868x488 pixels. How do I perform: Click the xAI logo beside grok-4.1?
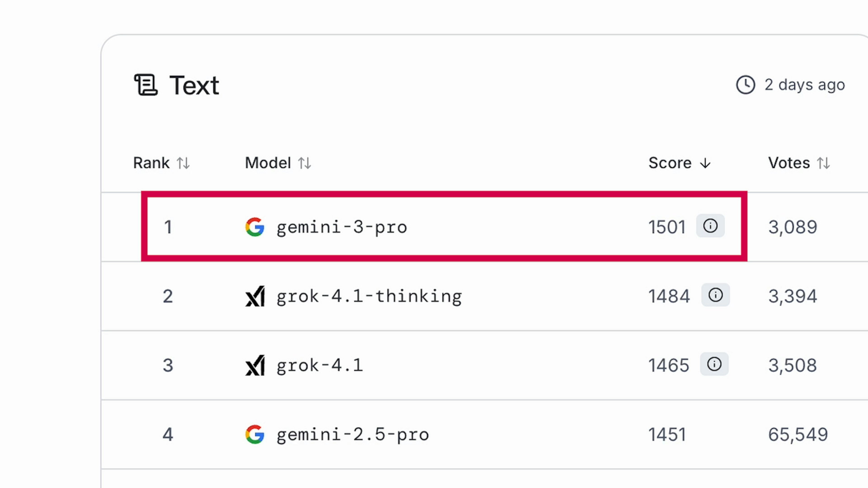(x=255, y=365)
